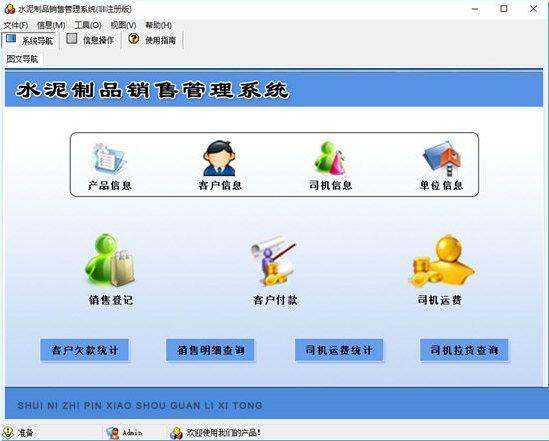549x441 pixels.
Task: Click the 单位信息 label text
Action: [x=442, y=185]
